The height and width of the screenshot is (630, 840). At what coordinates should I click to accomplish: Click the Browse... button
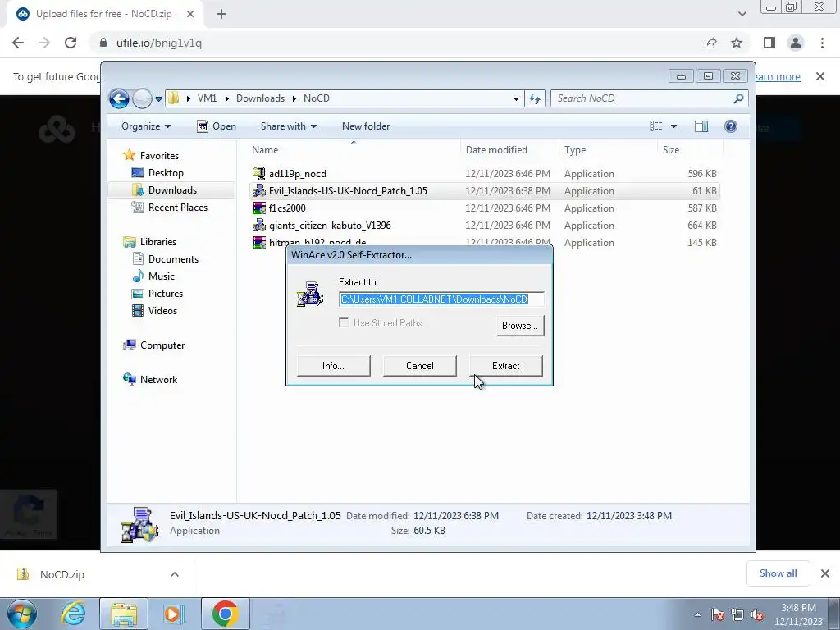point(519,326)
